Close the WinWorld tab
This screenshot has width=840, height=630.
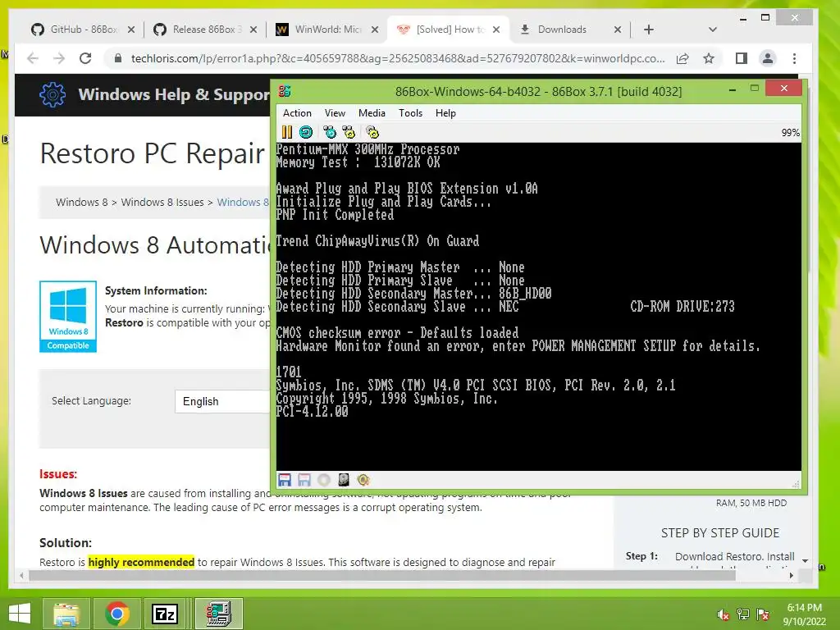pos(375,30)
